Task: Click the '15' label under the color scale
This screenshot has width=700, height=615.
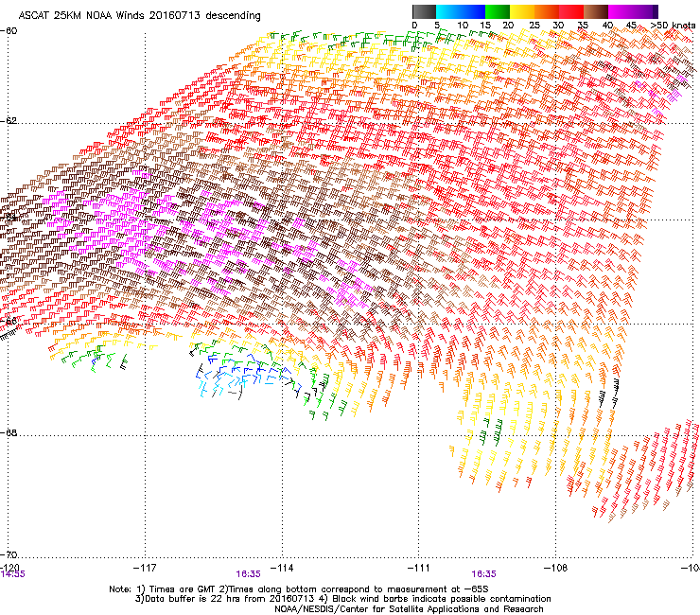Action: point(485,25)
